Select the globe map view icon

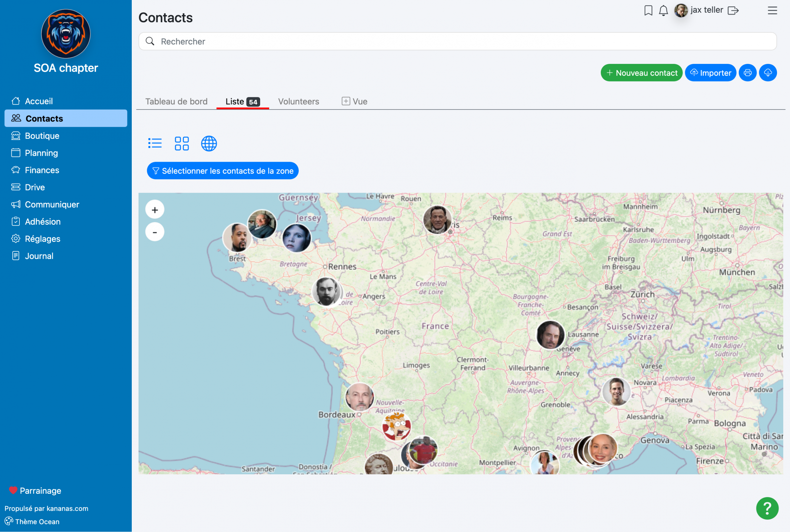coord(209,143)
